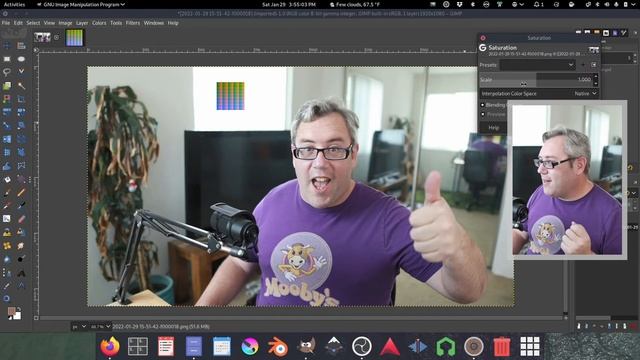Open the presets management menu icon
The height and width of the screenshot is (360, 640).
click(x=593, y=65)
